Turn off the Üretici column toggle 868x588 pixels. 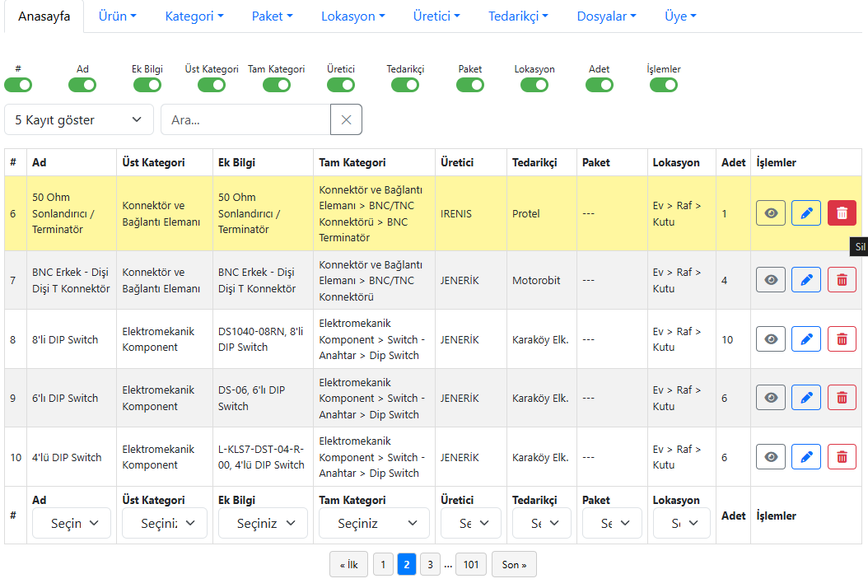point(340,85)
